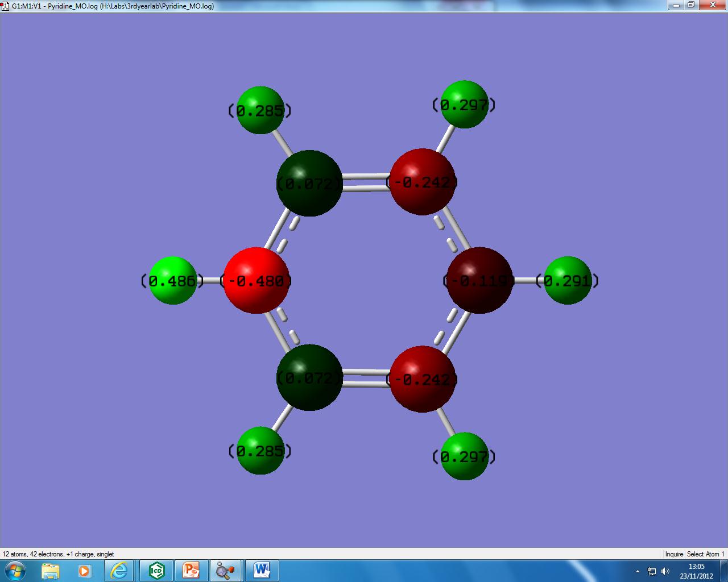Select the hydrogen atom with charge 0.486

point(173,280)
